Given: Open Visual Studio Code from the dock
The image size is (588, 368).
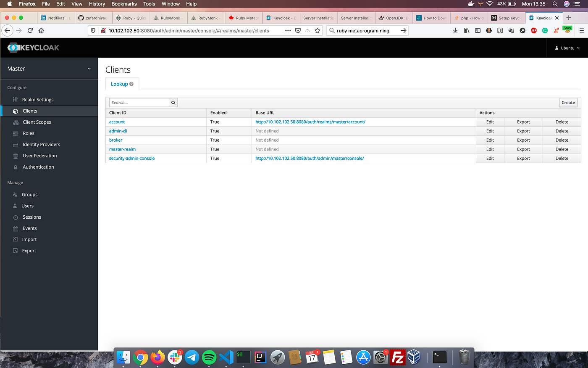Looking at the screenshot, I should [226, 357].
